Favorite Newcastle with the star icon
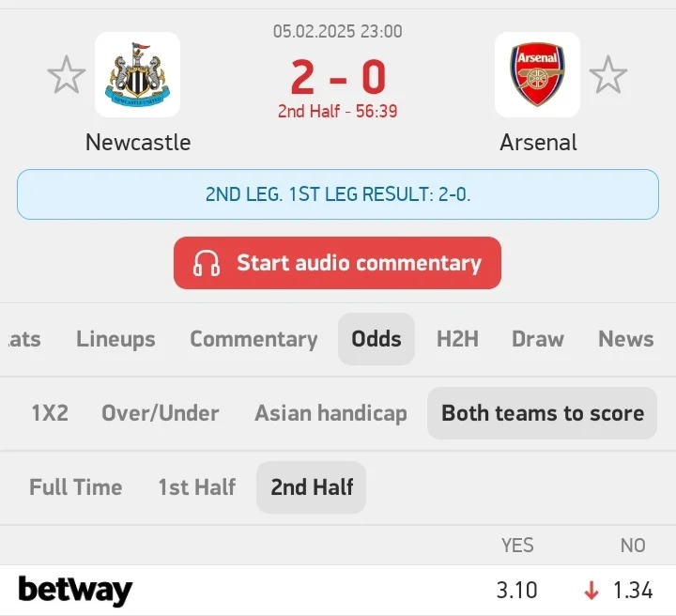The height and width of the screenshot is (616, 676). [66, 75]
